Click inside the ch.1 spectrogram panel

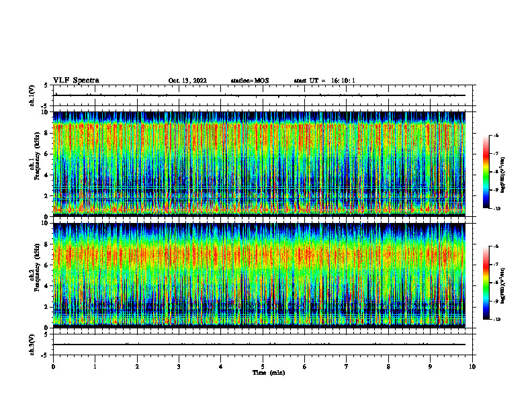point(259,164)
